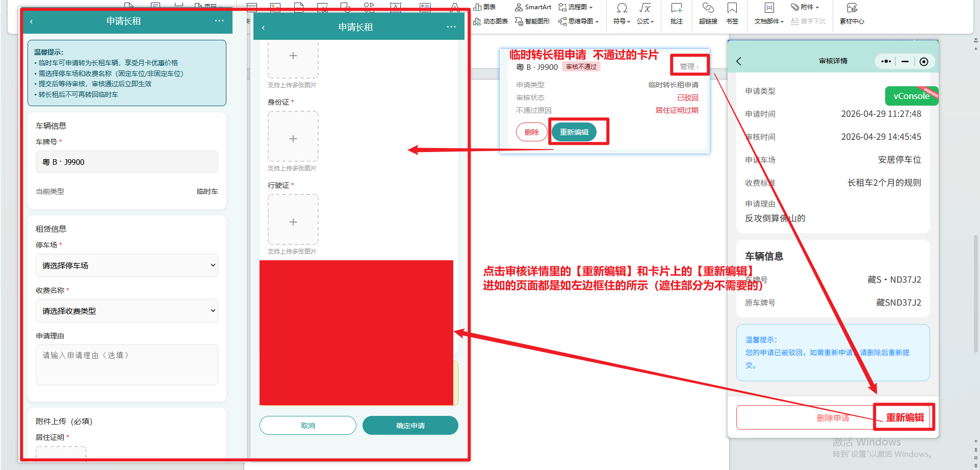Go back from 审核详情 page
980x470 pixels.
739,61
